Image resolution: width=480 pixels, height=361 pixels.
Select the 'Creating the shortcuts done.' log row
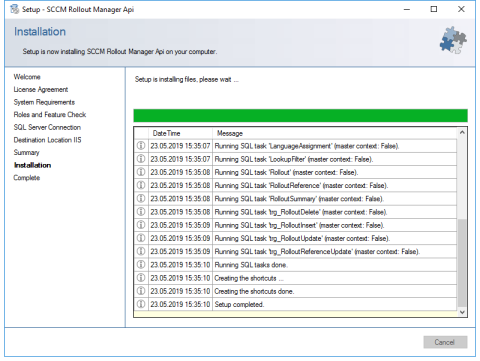coord(295,291)
